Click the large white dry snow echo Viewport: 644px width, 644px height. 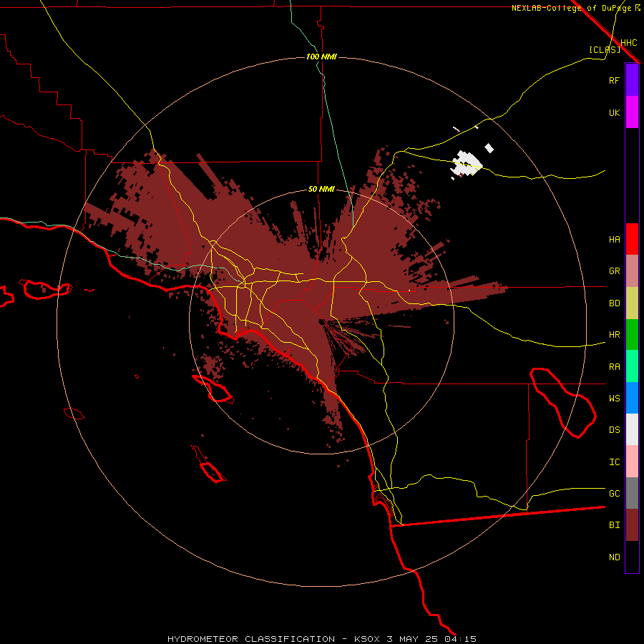[x=466, y=164]
